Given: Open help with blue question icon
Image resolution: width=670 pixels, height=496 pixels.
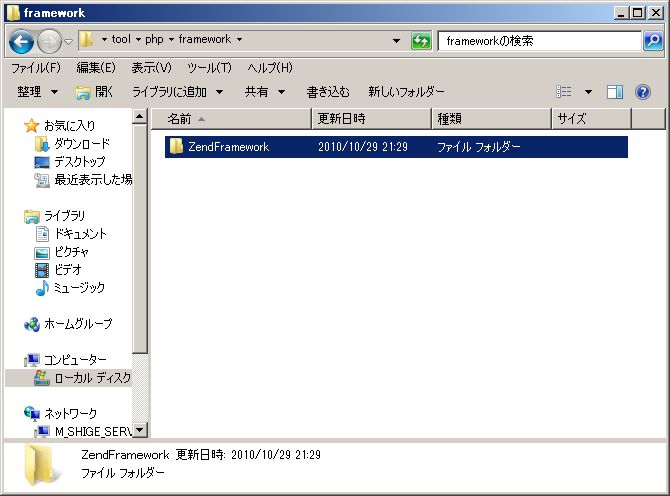Looking at the screenshot, I should (x=643, y=92).
